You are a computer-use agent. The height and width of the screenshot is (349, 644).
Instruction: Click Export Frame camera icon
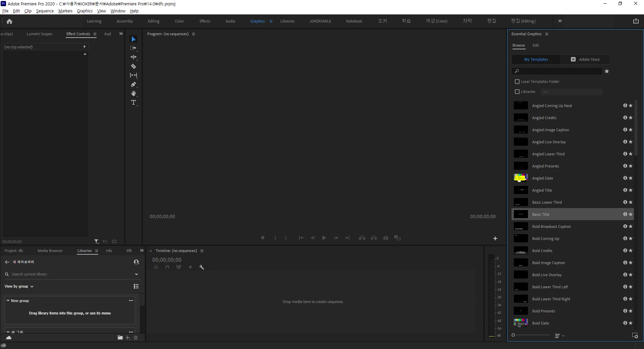click(386, 238)
